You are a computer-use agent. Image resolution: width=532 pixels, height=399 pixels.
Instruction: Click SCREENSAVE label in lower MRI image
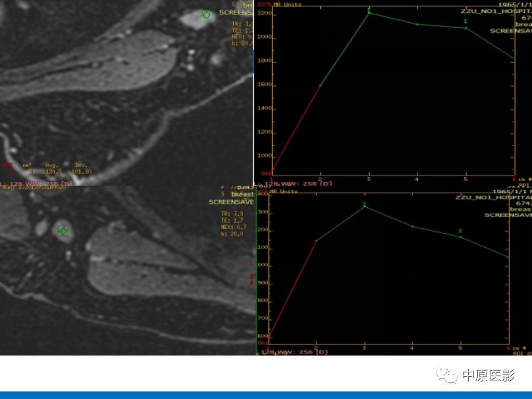232,202
